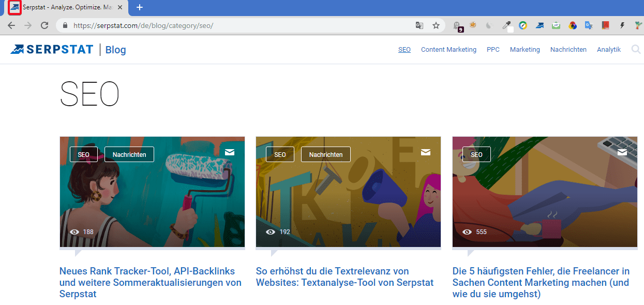Bookmark this page with the star icon
Image resolution: width=644 pixels, height=305 pixels.
point(436,25)
